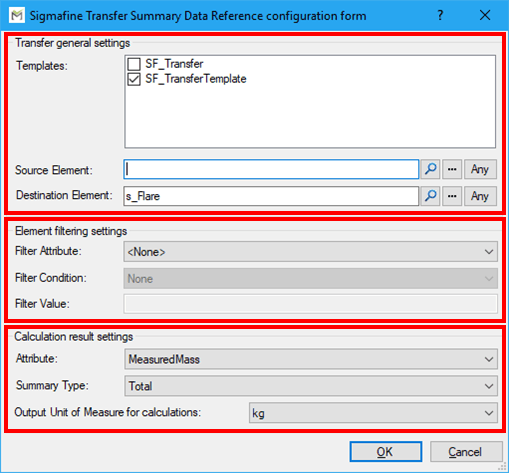Open the Summary Type dropdown showing Total
The image size is (509, 473).
coord(311,386)
